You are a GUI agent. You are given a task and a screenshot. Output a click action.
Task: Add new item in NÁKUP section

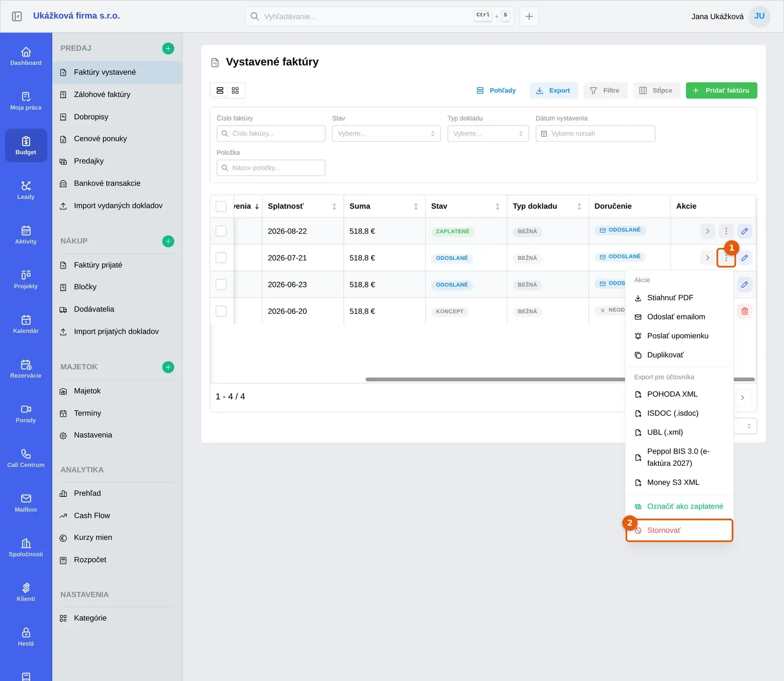tap(168, 241)
